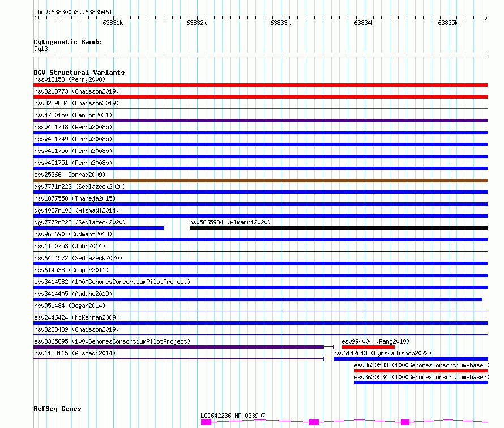Click the black bar of nsv5865934
The image size is (504, 428).
[x=339, y=228]
